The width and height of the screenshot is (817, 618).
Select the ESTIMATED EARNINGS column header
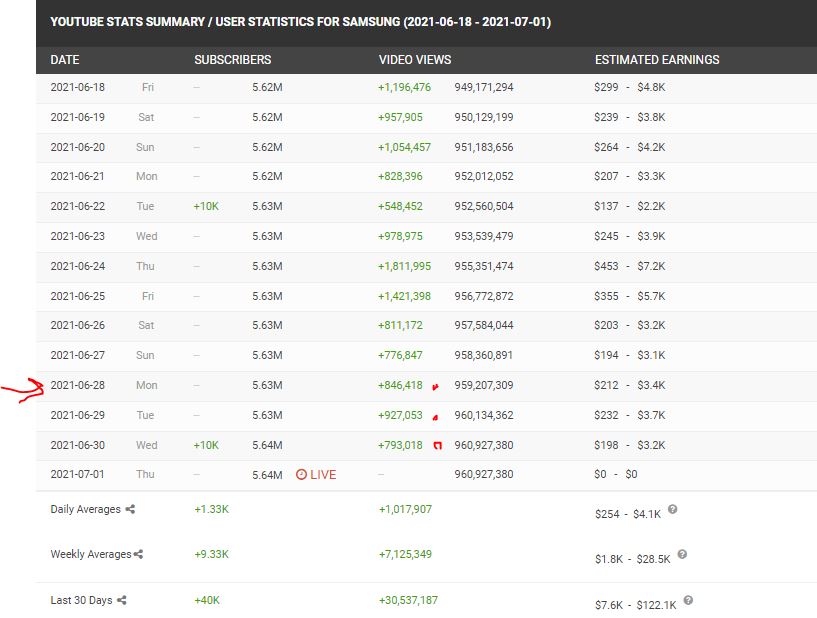pos(657,60)
